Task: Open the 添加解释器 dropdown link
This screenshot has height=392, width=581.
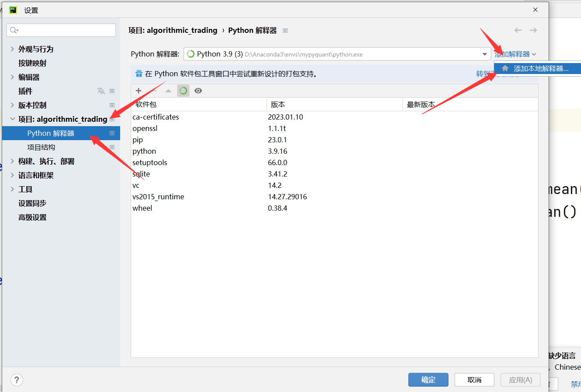Action: (515, 54)
